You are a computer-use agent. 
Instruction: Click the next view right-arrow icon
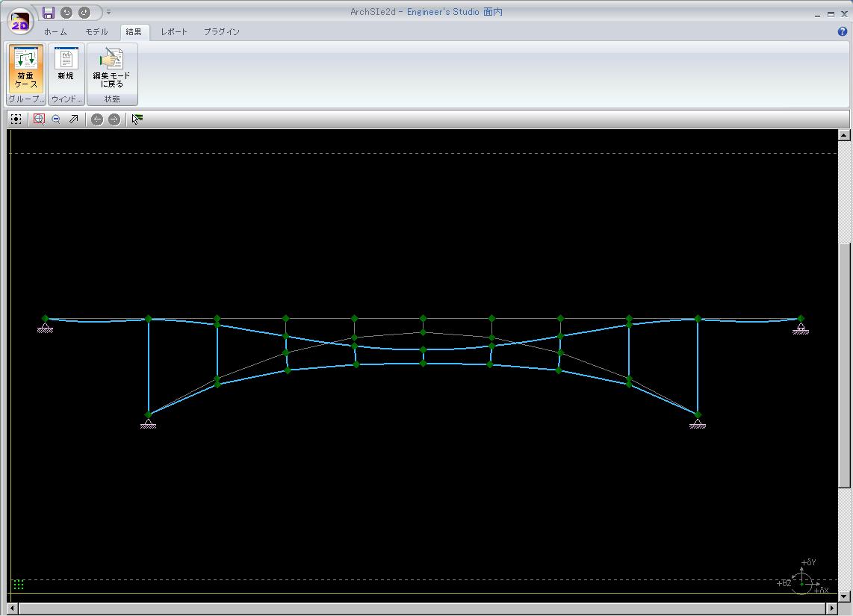(x=114, y=119)
